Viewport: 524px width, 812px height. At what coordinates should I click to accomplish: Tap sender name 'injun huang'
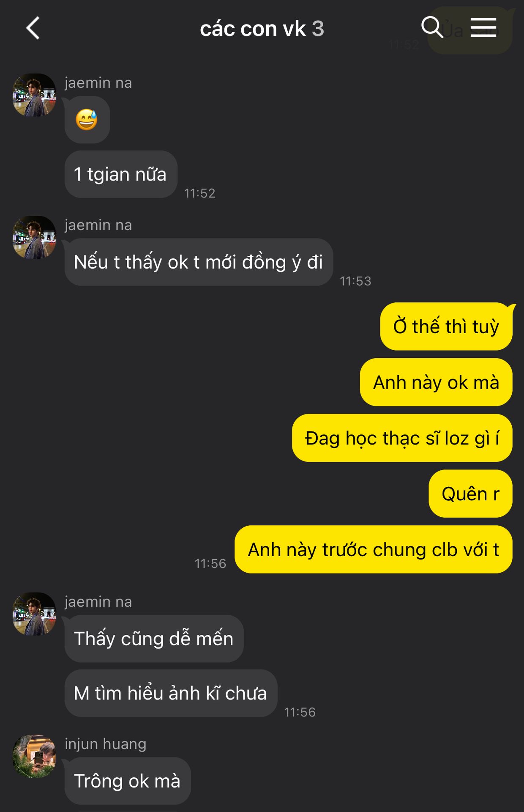106,744
